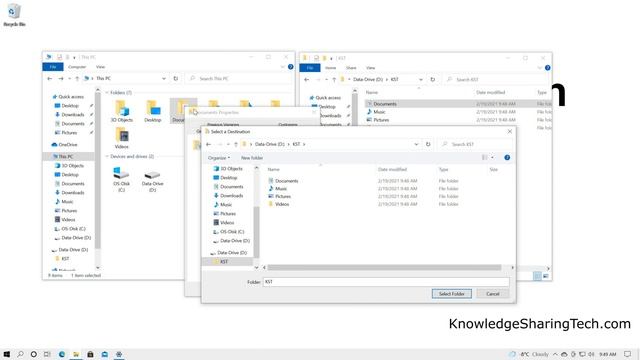Open the Recycle Bin desktop icon
Image resolution: width=640 pixels, height=360 pixels.
click(x=14, y=15)
